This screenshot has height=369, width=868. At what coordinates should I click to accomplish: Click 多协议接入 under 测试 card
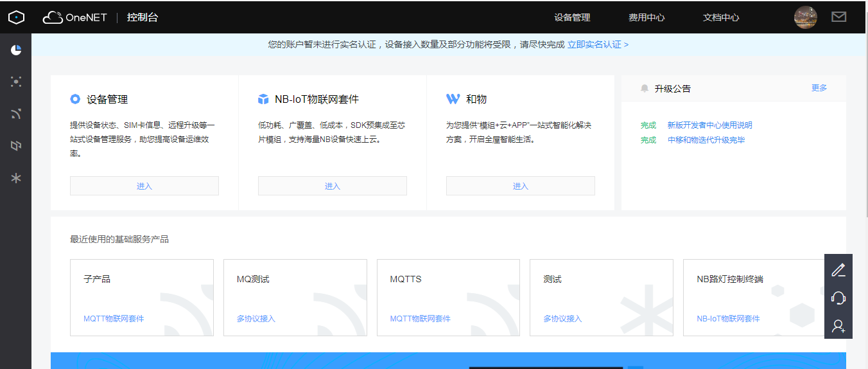click(x=562, y=319)
